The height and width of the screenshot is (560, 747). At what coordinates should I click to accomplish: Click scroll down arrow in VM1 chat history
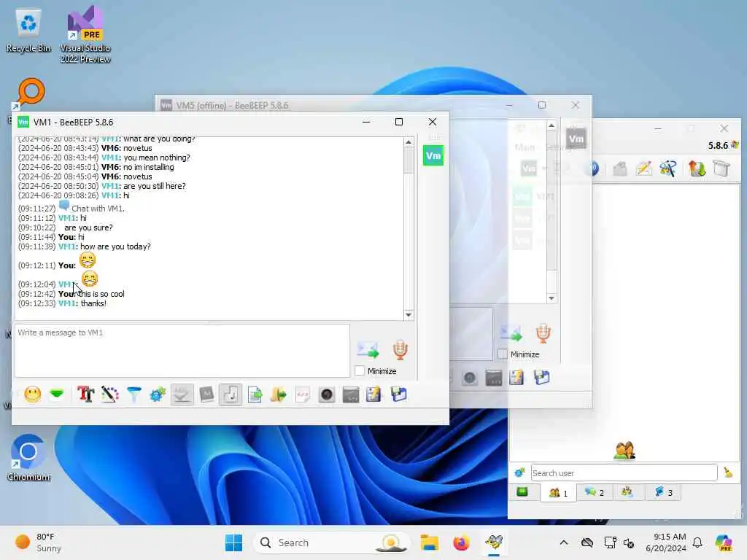coord(409,315)
